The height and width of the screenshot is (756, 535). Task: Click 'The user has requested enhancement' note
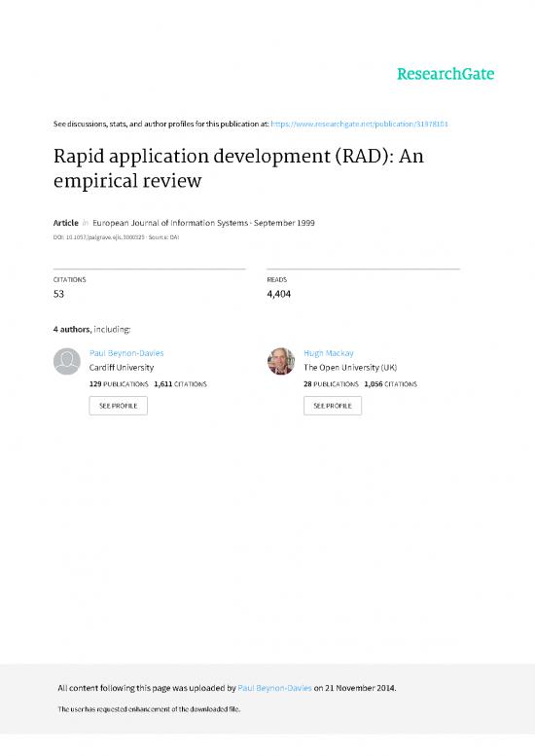149,709
